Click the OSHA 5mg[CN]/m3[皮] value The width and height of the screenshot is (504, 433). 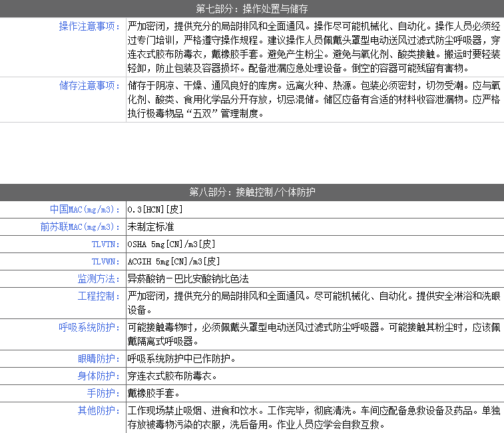coord(172,244)
